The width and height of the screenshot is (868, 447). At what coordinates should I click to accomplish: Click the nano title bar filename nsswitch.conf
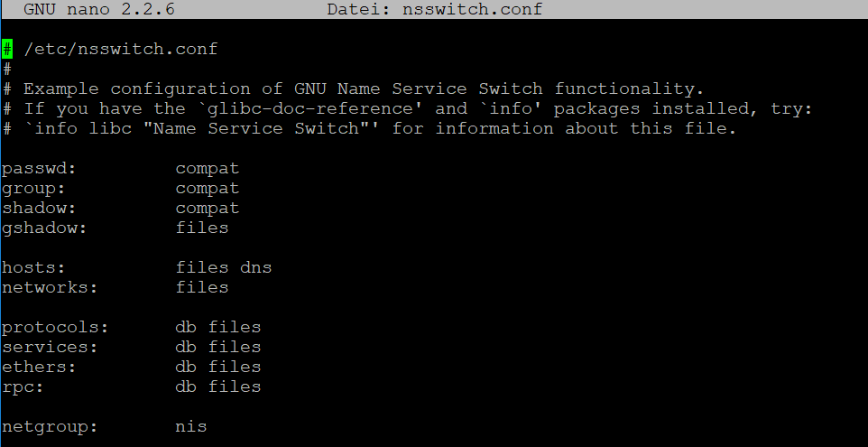pos(472,9)
